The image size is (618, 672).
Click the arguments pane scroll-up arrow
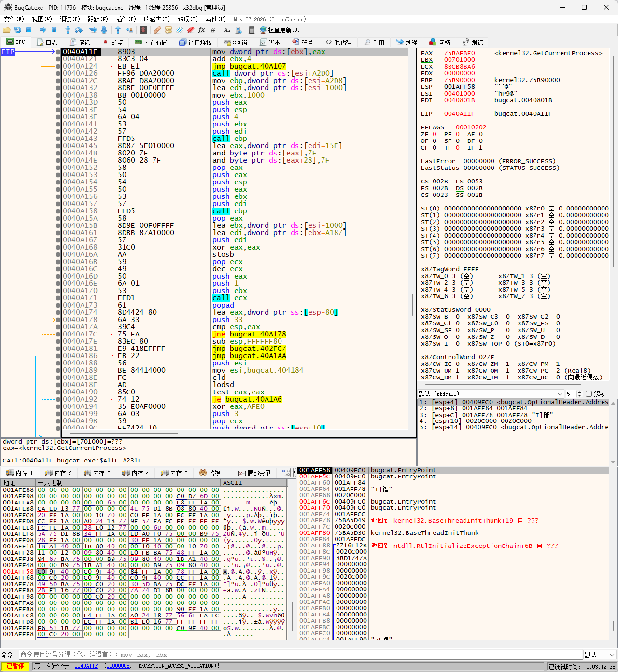coord(613,403)
